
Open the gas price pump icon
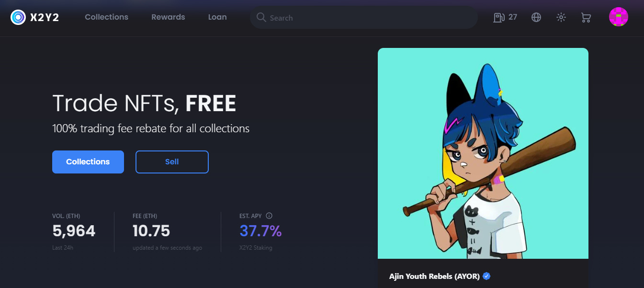499,18
